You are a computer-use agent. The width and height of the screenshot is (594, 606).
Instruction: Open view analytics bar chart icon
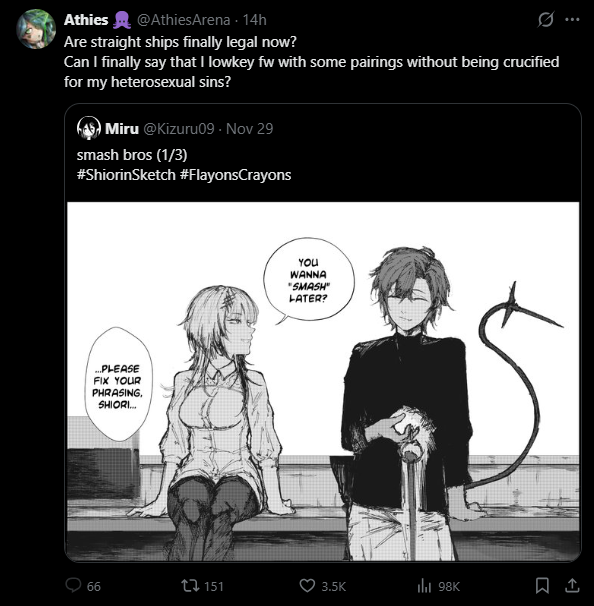coord(424,586)
